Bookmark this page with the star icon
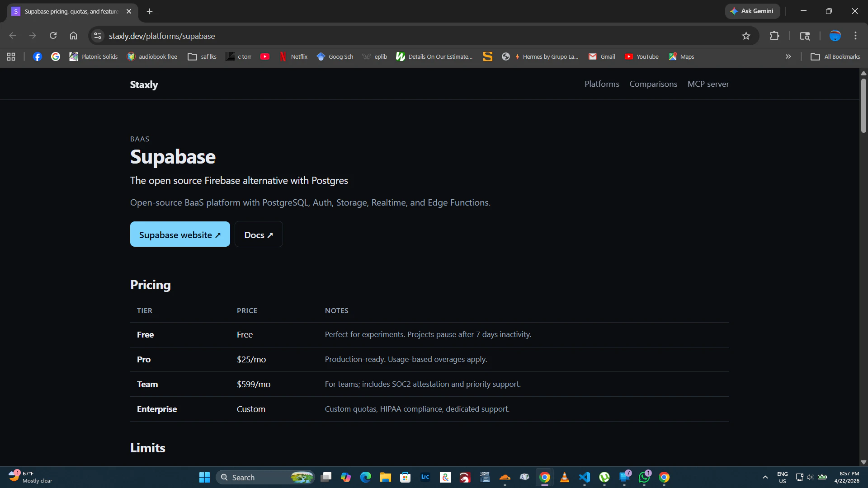The width and height of the screenshot is (868, 488). [746, 36]
